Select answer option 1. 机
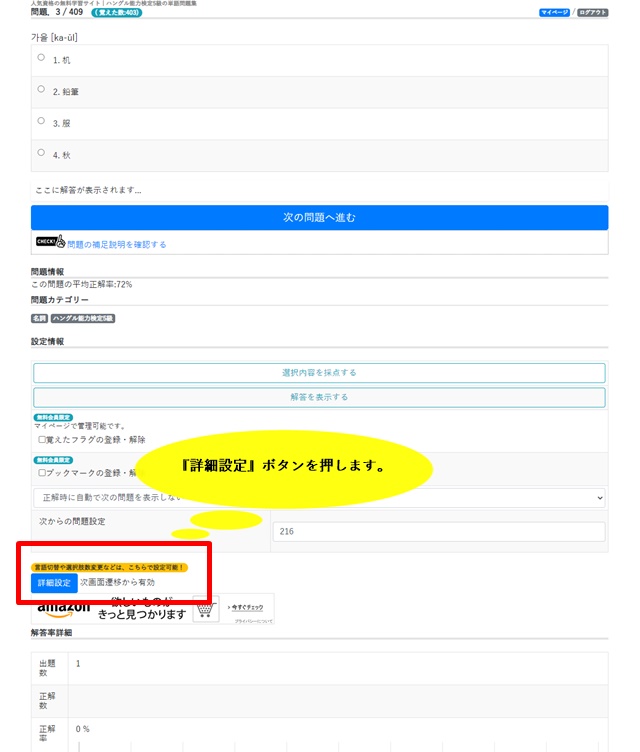 pyautogui.click(x=41, y=58)
